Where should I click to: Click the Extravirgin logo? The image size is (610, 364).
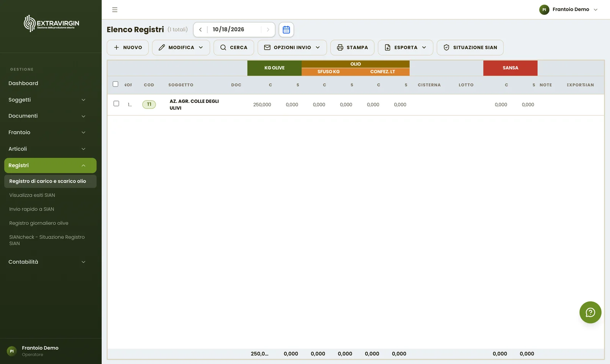click(51, 24)
